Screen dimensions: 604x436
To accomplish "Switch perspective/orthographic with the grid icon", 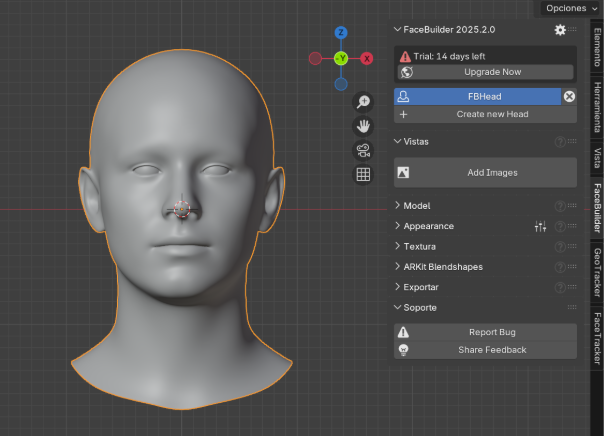I will [364, 175].
